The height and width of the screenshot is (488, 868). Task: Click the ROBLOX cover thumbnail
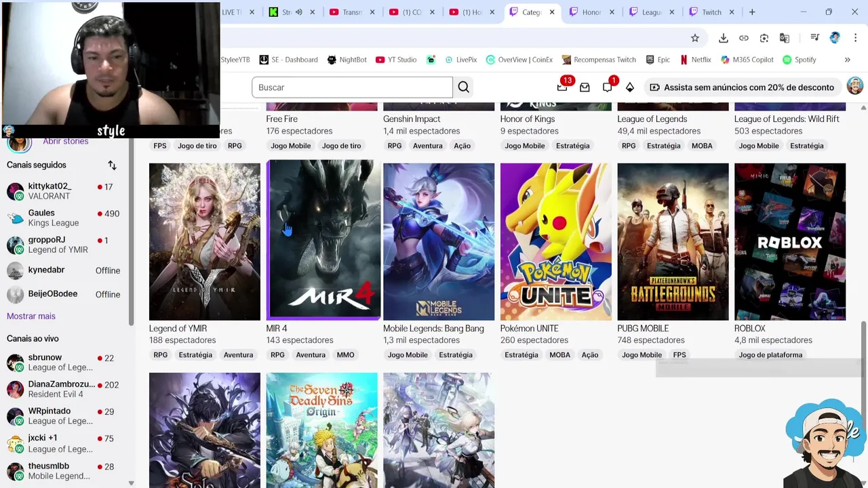pos(790,241)
